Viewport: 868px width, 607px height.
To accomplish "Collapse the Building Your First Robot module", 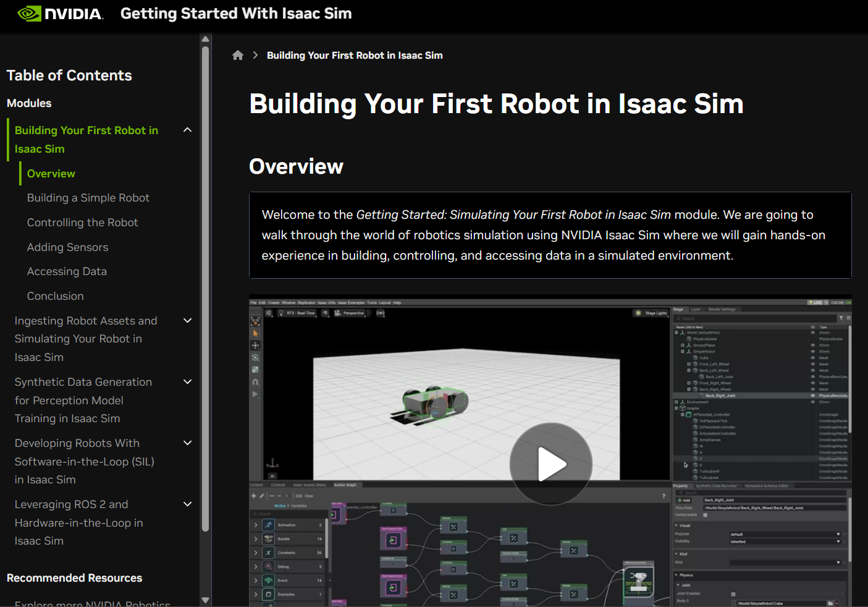I will coord(188,130).
